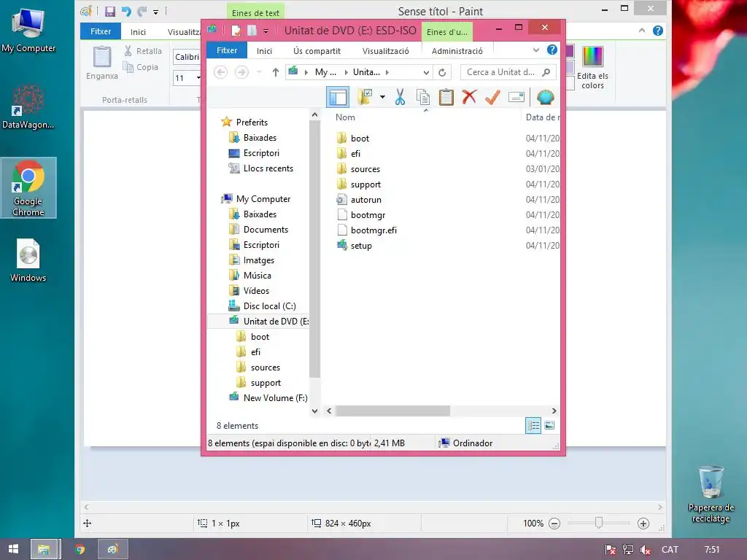747x560 pixels.
Task: Switch to details view icon in status bar
Action: tap(533, 425)
